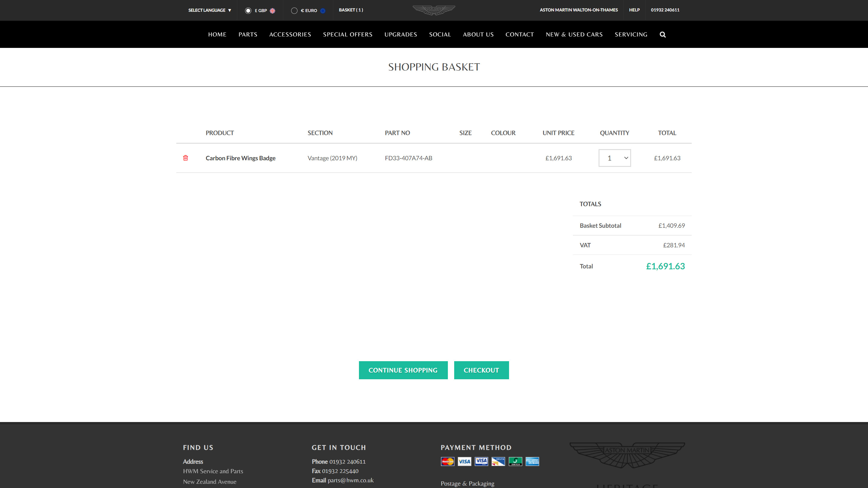868x488 pixels.
Task: Go to Special Offers menu
Action: click(x=348, y=34)
